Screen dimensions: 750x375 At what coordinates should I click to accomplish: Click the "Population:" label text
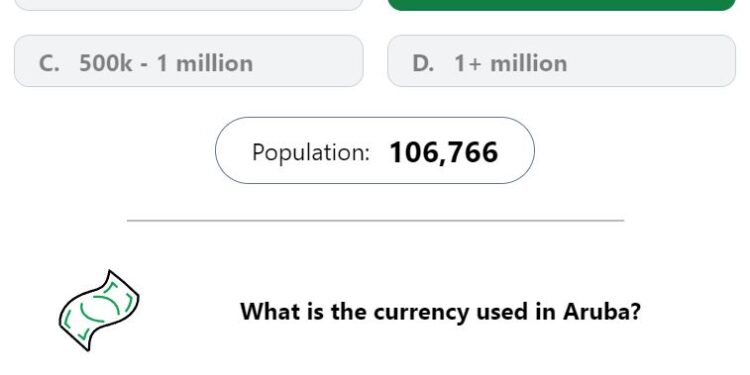point(311,153)
